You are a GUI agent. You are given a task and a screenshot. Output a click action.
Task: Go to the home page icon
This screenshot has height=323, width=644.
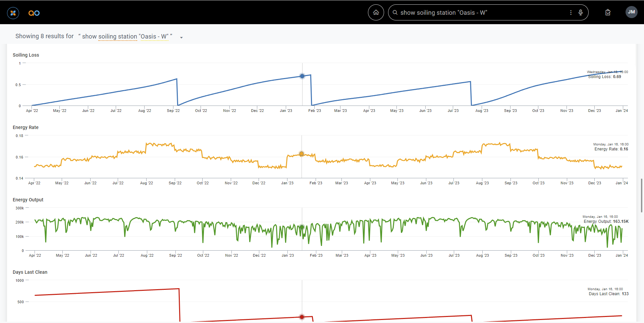(376, 12)
